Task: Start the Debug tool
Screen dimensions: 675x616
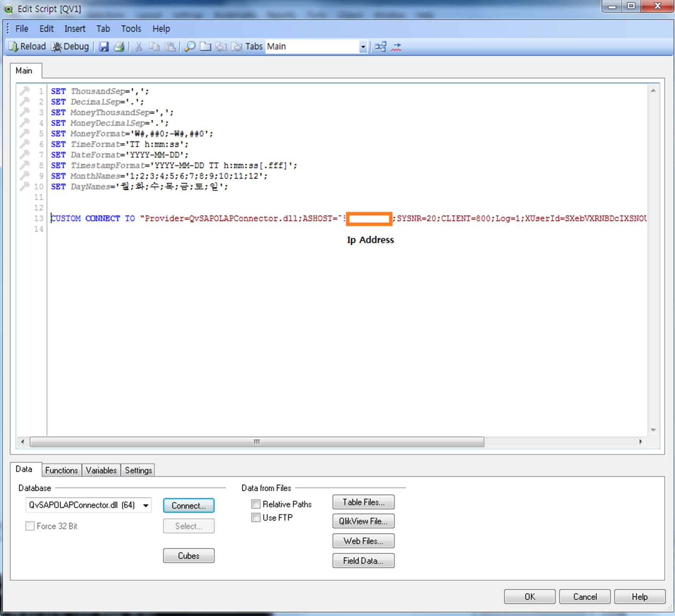Action: (70, 46)
